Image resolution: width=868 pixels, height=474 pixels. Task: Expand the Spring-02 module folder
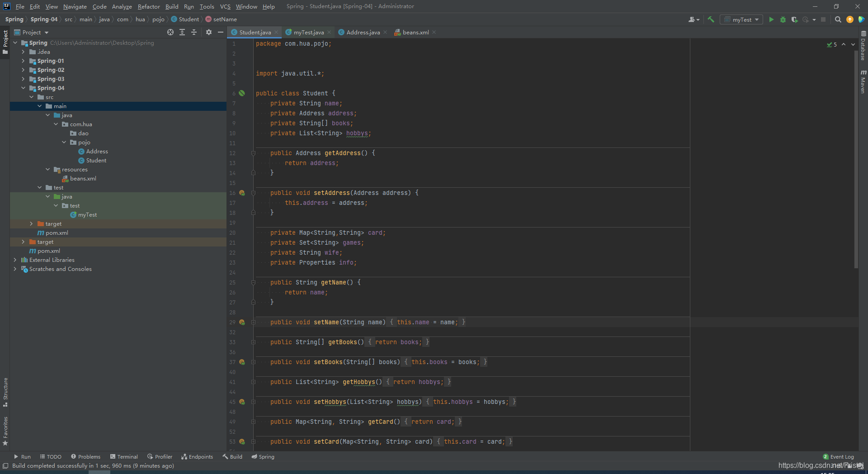click(23, 70)
